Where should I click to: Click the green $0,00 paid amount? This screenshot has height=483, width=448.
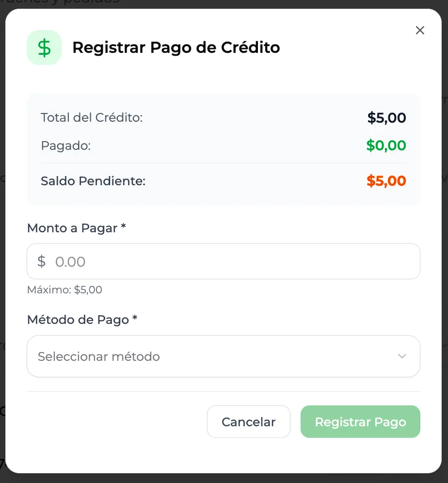(x=386, y=145)
